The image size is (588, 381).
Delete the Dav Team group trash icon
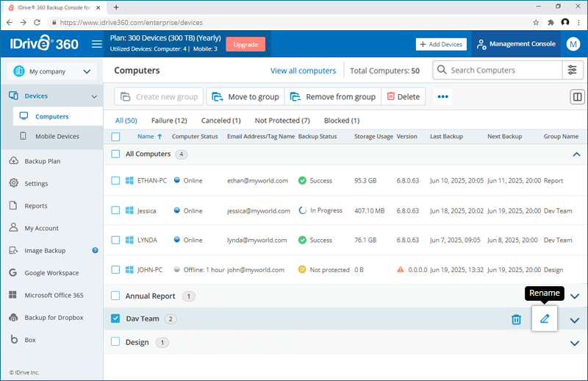pos(517,319)
